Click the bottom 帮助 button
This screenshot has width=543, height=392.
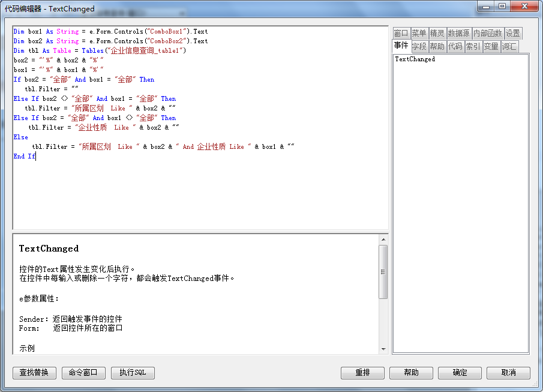click(x=411, y=373)
